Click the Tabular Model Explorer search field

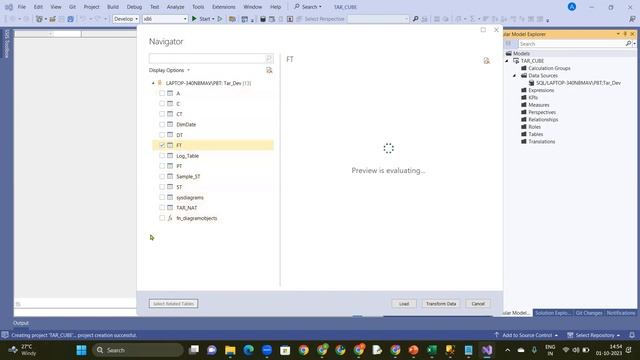571,44
